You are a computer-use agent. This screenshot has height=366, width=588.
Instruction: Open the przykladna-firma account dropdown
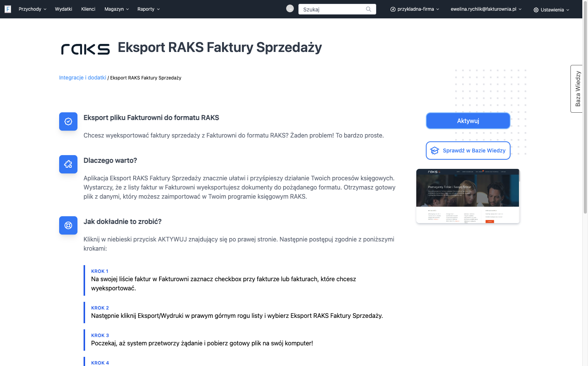pyautogui.click(x=415, y=9)
